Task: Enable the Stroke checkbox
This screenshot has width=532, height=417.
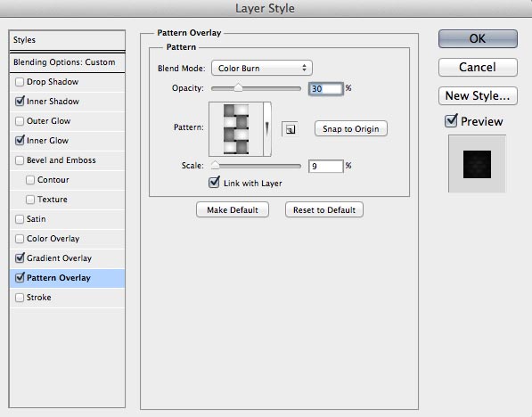Action: (x=20, y=298)
